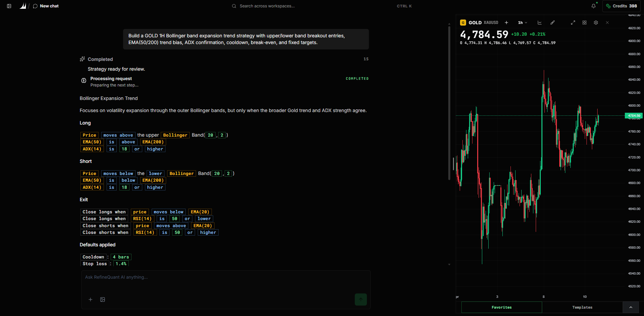Start a New chat

tap(46, 6)
